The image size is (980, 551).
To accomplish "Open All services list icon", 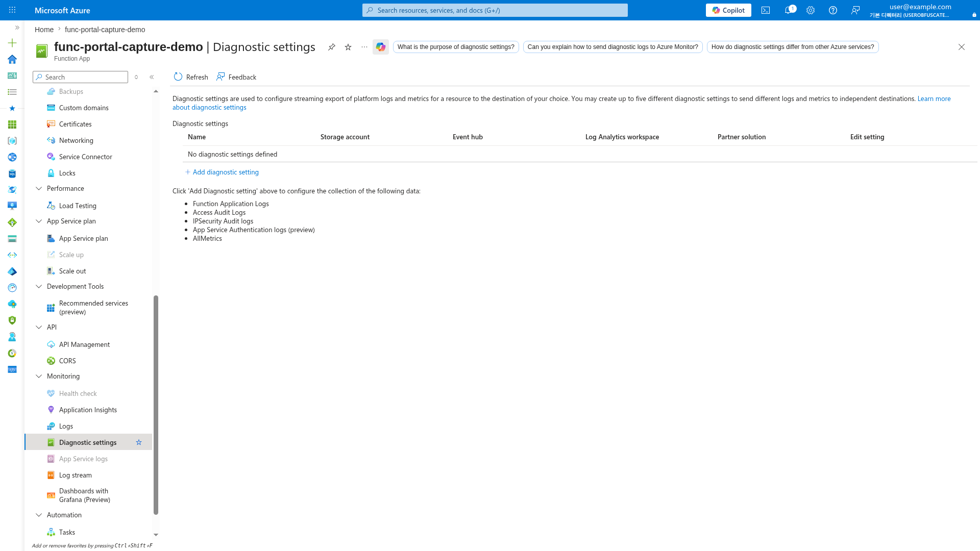I will click(x=12, y=92).
